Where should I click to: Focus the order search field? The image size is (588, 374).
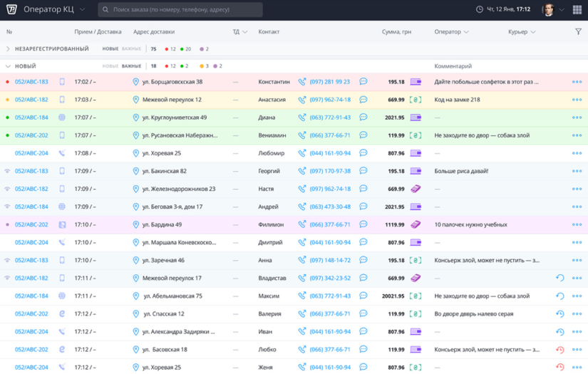(180, 10)
